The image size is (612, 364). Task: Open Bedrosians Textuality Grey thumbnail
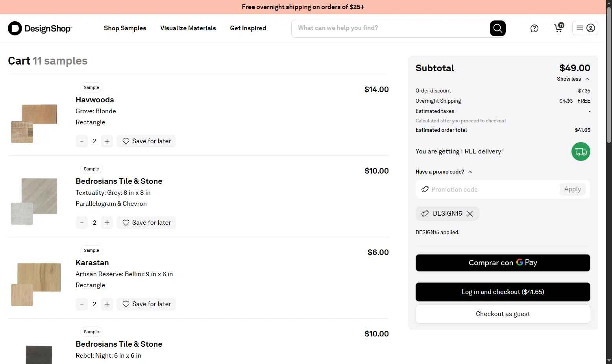pyautogui.click(x=35, y=201)
